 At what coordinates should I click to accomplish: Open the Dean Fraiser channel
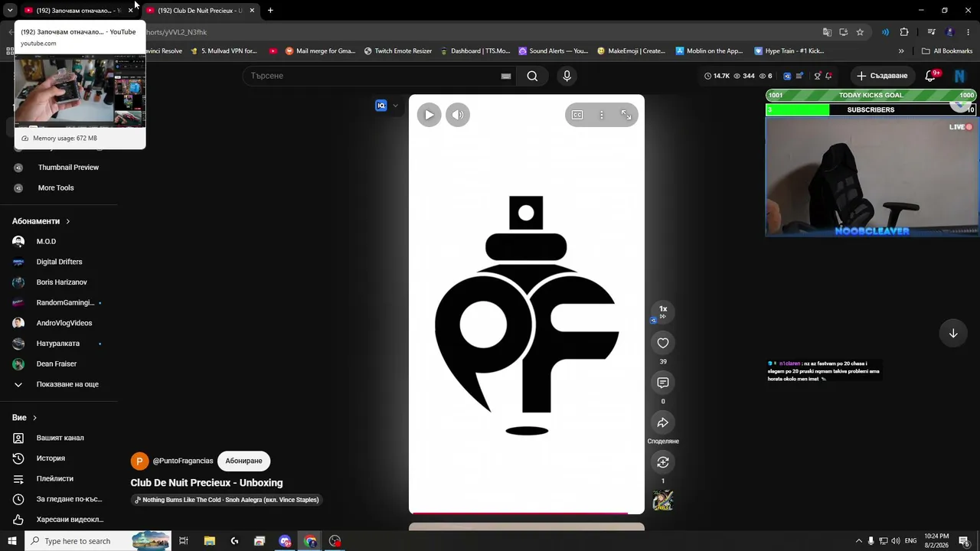coord(58,364)
